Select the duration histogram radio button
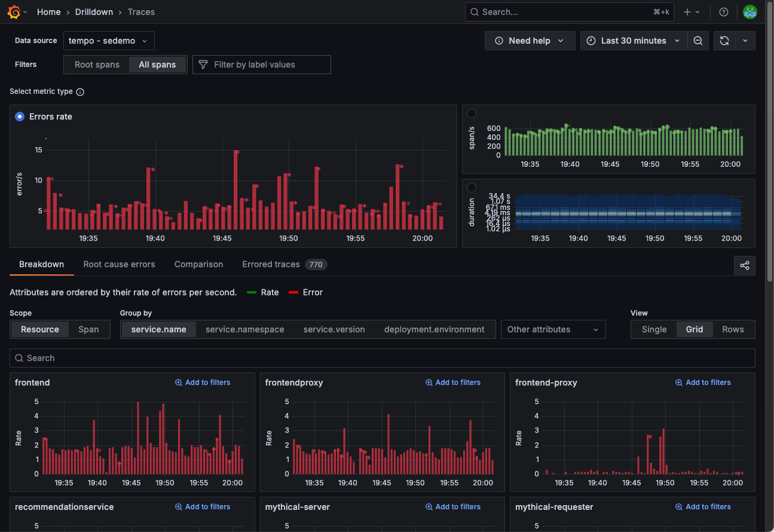The image size is (774, 532). (x=472, y=188)
